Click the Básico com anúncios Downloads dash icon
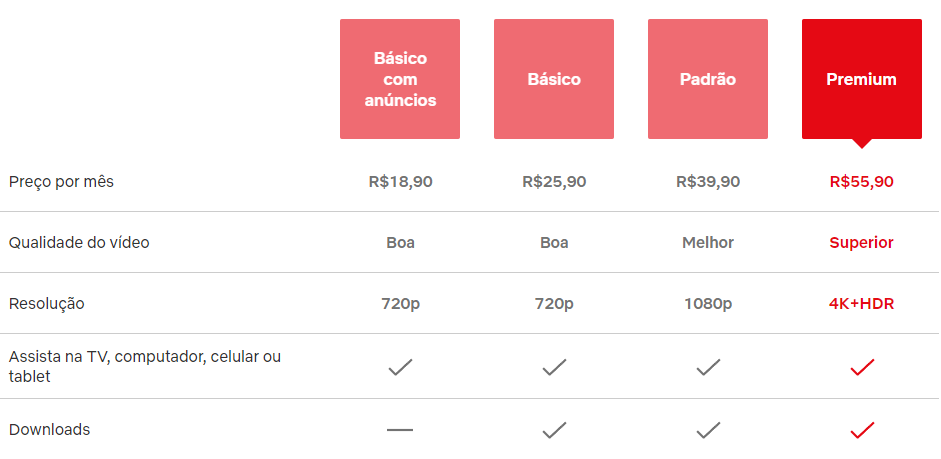941x459 pixels. 400,430
